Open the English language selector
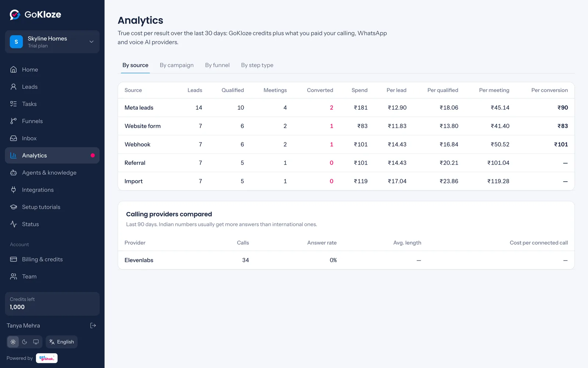This screenshot has width=588, height=368. pos(62,342)
